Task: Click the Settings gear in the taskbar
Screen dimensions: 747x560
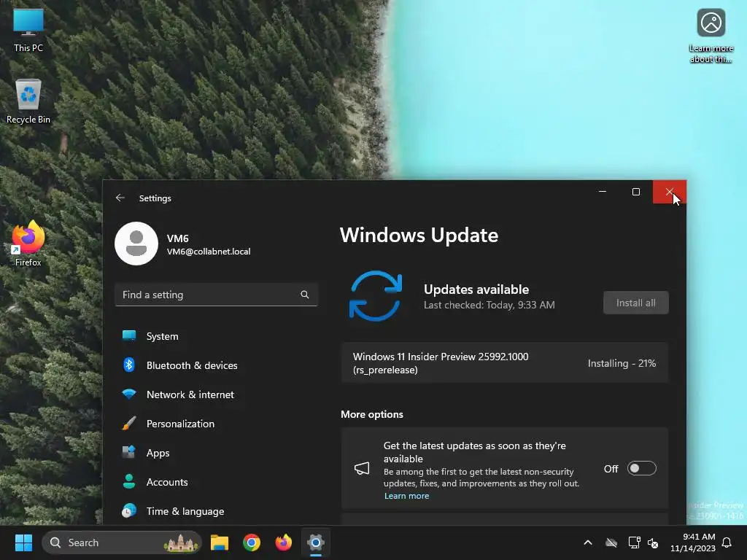Action: (x=315, y=542)
